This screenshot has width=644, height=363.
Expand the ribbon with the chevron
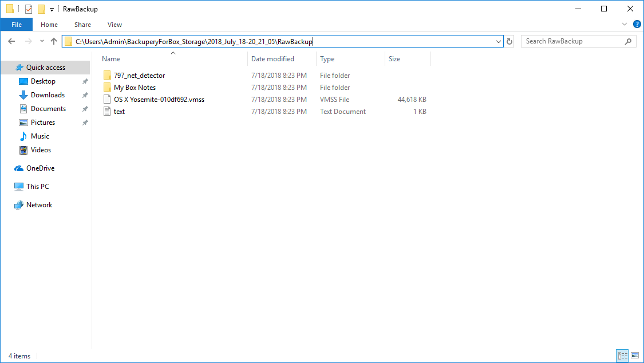click(x=625, y=24)
